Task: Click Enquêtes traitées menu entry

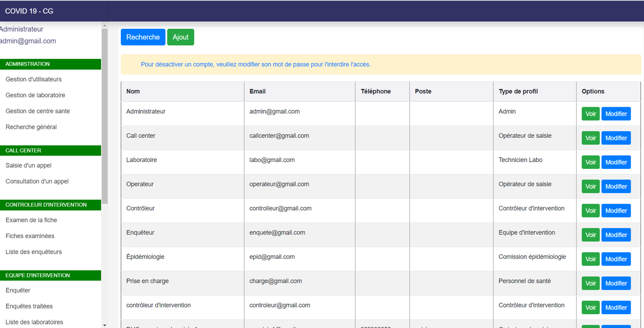Action: click(x=29, y=306)
